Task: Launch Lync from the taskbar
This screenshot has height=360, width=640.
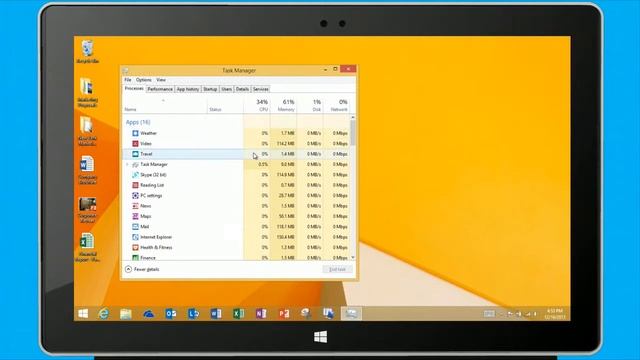Action: pyautogui.click(x=193, y=313)
